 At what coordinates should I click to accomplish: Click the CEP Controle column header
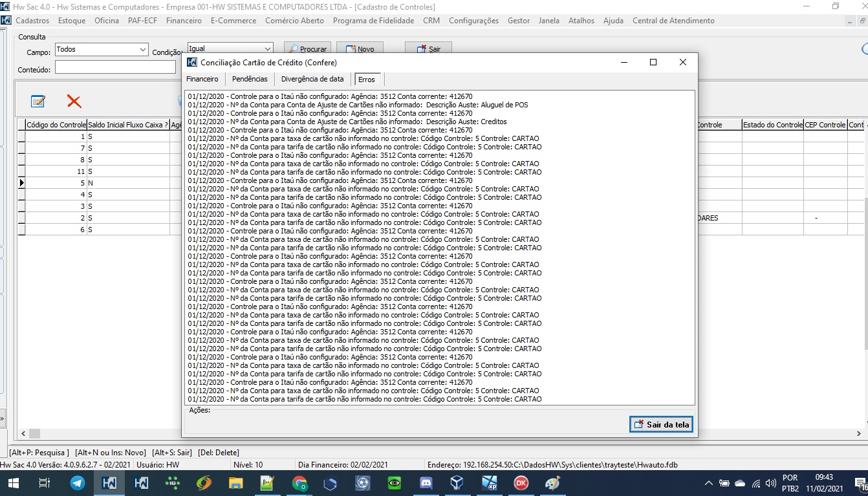825,125
